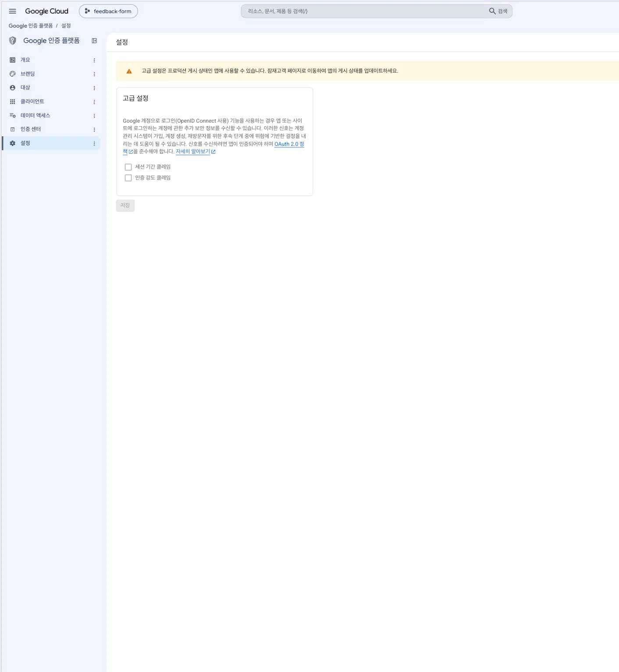The width and height of the screenshot is (619, 672).
Task: Enable the 인증 강도 클레임 checkbox
Action: (x=128, y=178)
